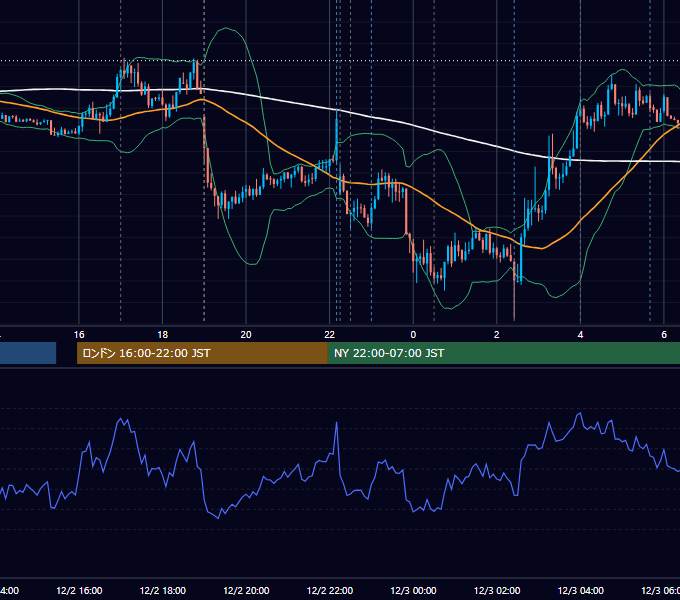The image size is (680, 600).
Task: Click the 18 hour label on upper axis
Action: pyautogui.click(x=163, y=335)
